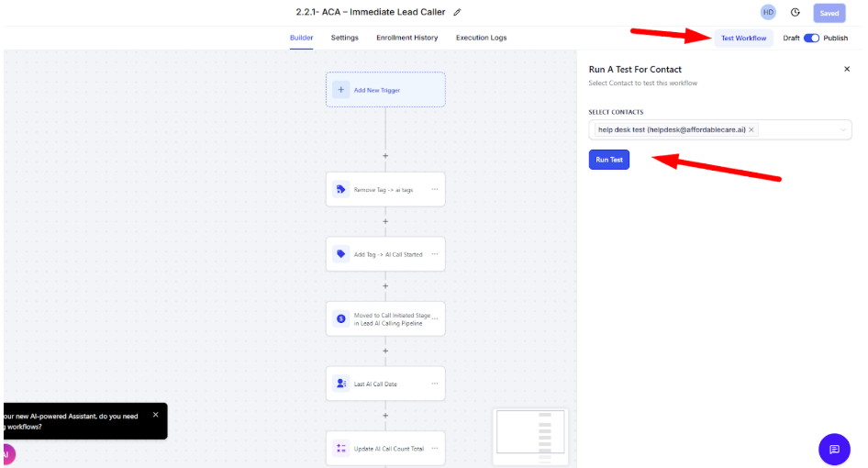Open options menu for Add Tag step
The width and height of the screenshot is (868, 468).
point(435,254)
